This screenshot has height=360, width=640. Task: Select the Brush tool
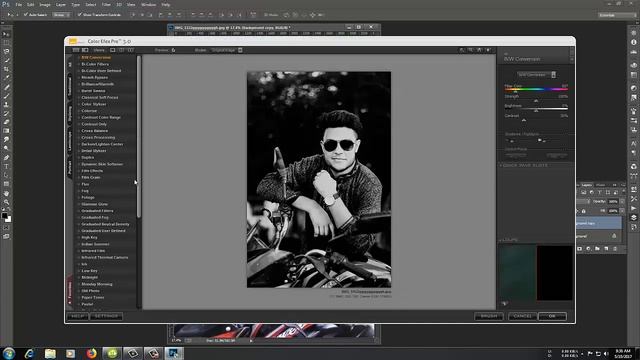[x=6, y=96]
